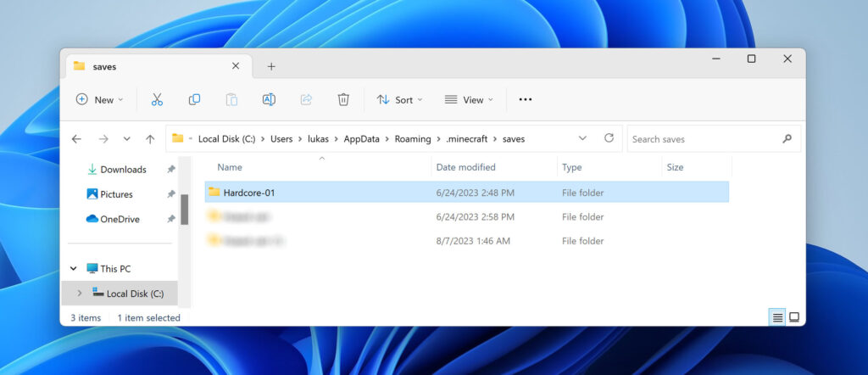The image size is (868, 375).
Task: Click the Cut scissors icon
Action: click(157, 99)
